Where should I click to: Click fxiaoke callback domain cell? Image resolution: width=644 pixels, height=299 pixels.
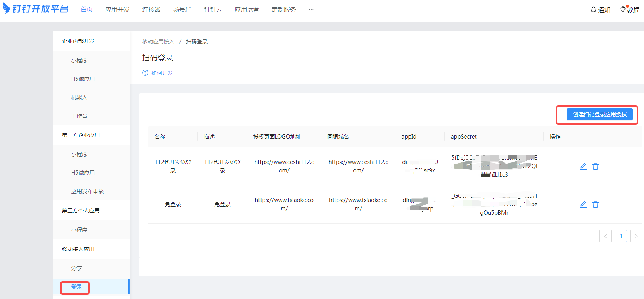coord(358,204)
